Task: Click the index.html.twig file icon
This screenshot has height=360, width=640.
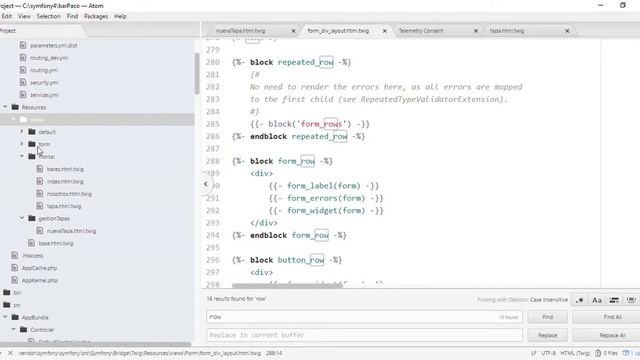Action: (x=40, y=181)
